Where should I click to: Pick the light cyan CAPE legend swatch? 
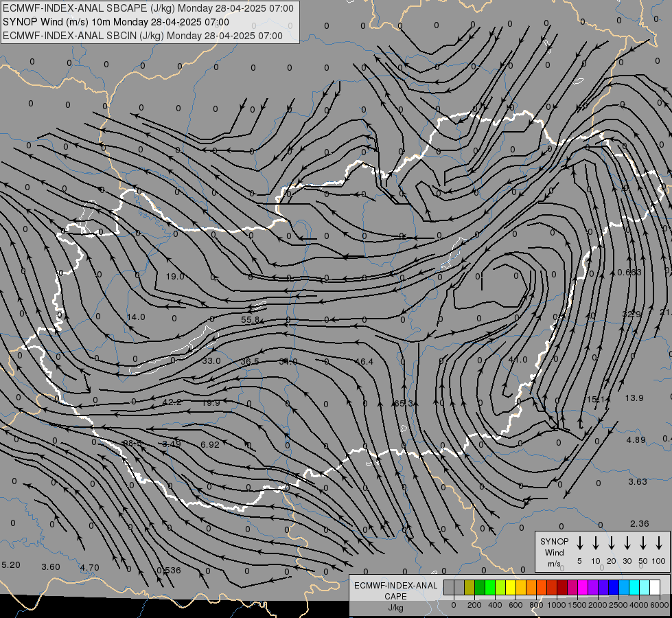coord(644,587)
